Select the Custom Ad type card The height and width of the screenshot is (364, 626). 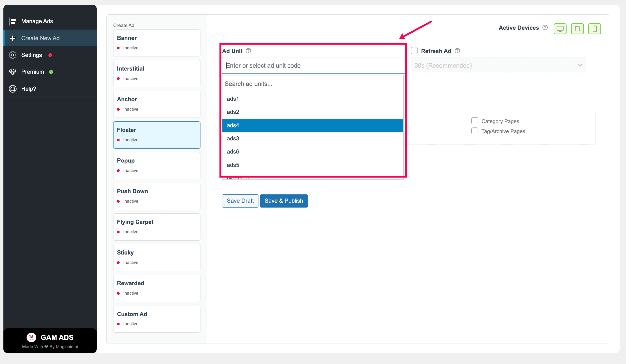157,319
